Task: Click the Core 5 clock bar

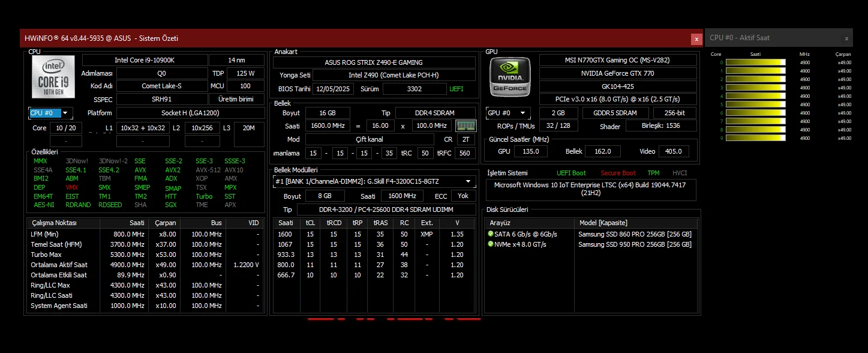Action: point(756,104)
